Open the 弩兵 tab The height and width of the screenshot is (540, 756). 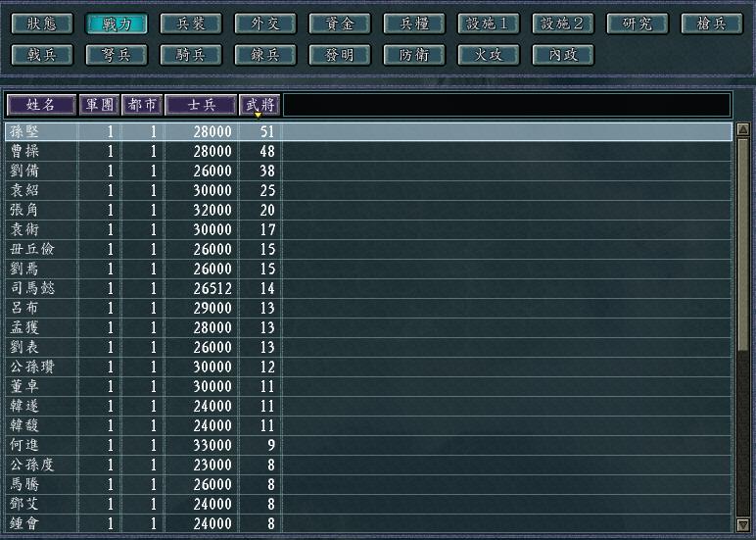[117, 55]
